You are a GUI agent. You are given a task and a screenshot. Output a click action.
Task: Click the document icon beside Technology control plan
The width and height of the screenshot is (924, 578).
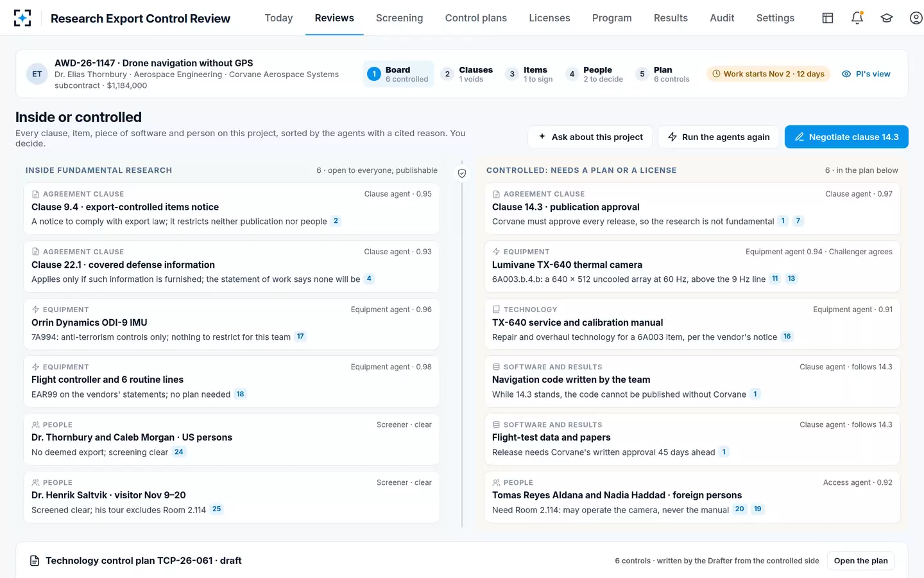(35, 561)
